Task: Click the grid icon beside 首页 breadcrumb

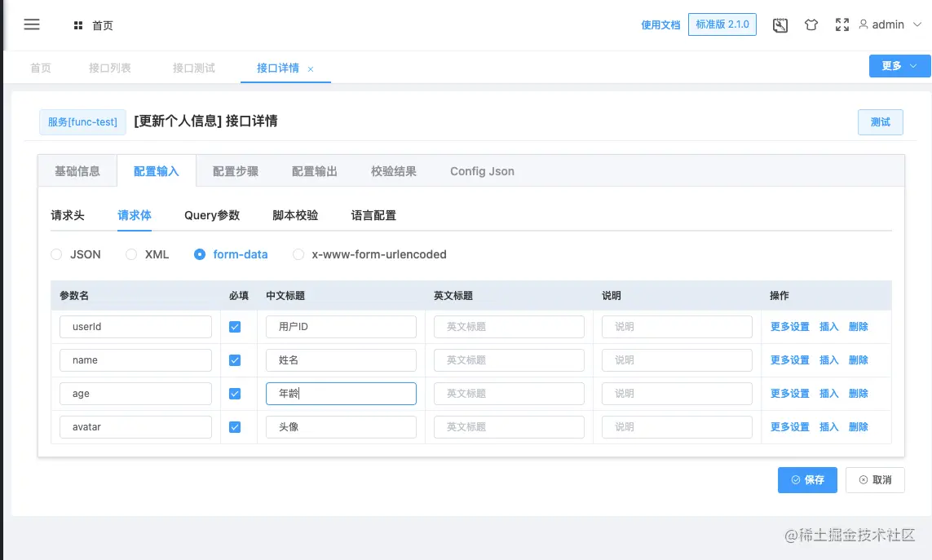Action: pyautogui.click(x=77, y=25)
